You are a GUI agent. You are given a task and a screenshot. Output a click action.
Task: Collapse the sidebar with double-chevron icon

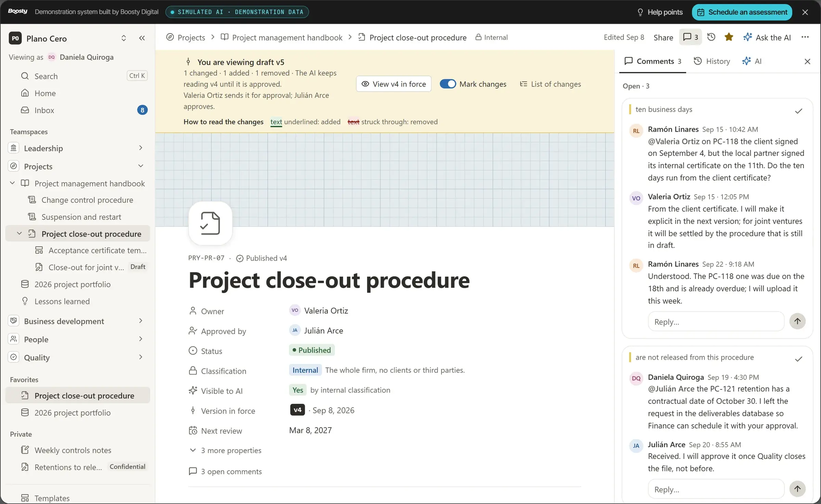[x=142, y=38]
